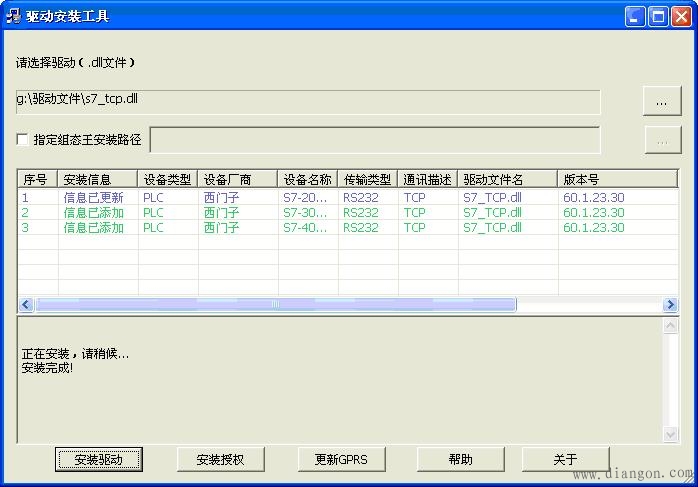This screenshot has width=698, height=487.
Task: Sort by the 安装信息 column header
Action: click(97, 179)
